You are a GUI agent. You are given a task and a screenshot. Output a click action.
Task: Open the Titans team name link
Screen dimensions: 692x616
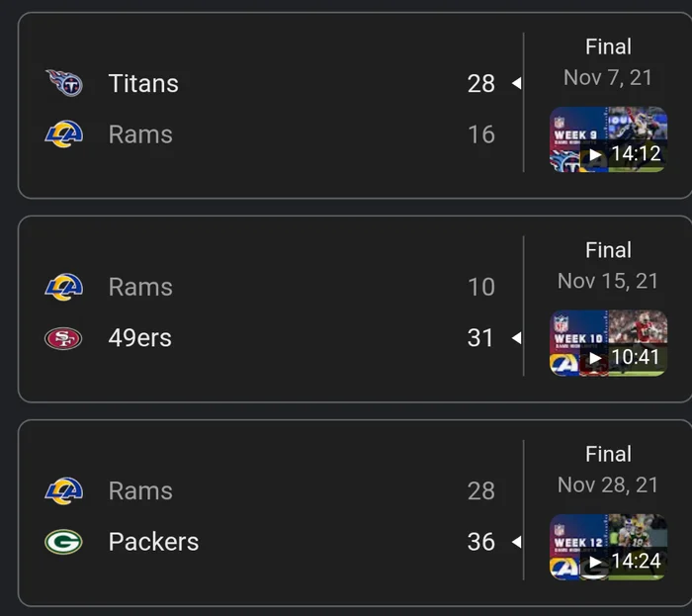coord(143,83)
